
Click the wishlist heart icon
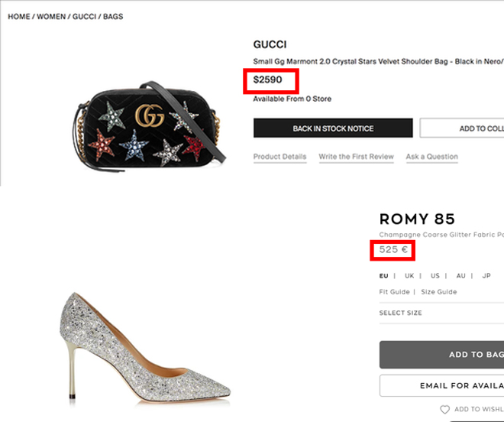[445, 410]
